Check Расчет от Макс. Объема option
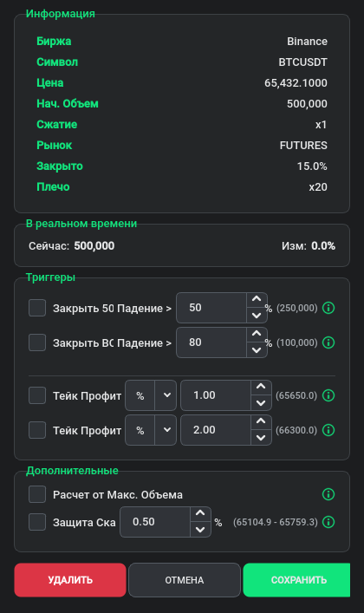364x613 pixels. coord(37,494)
